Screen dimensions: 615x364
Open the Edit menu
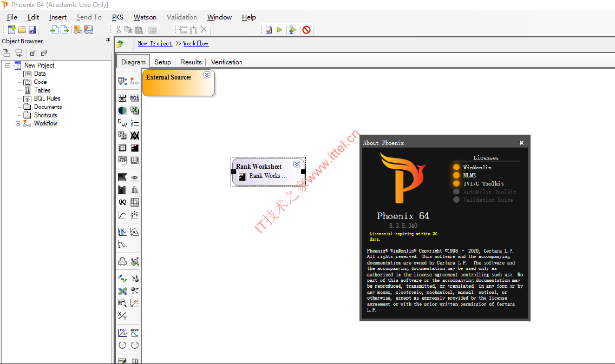point(34,17)
